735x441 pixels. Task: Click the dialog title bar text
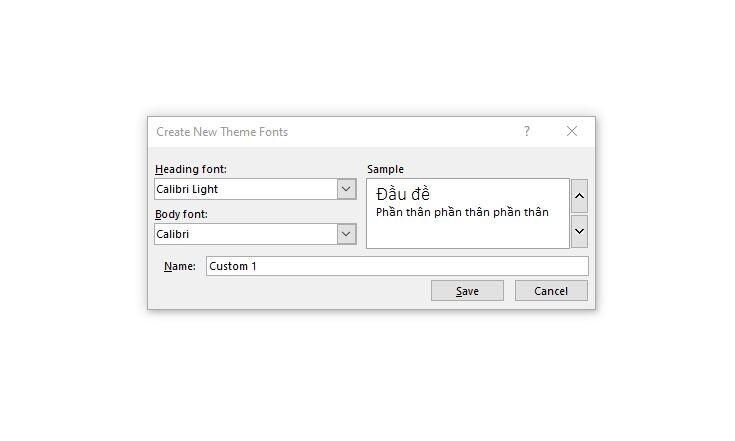tap(222, 132)
